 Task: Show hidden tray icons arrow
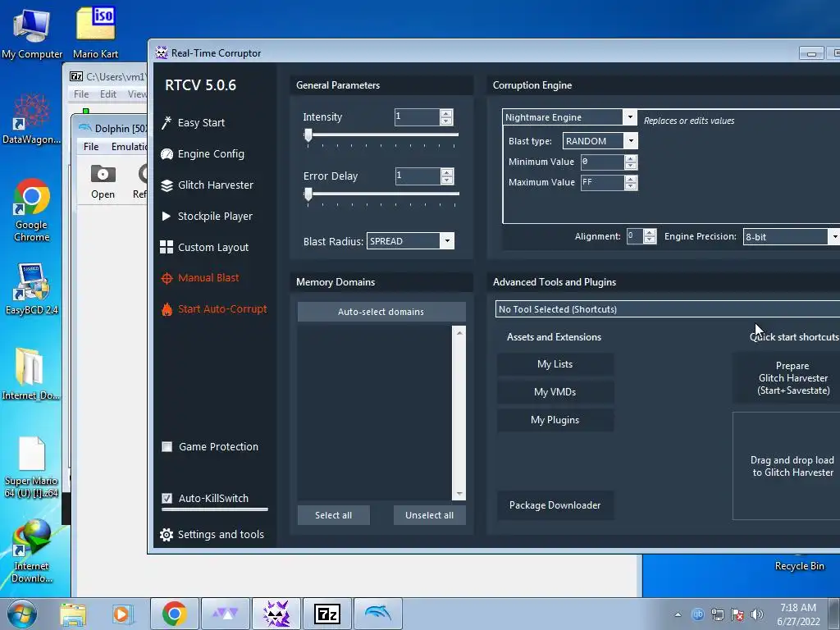tap(678, 614)
